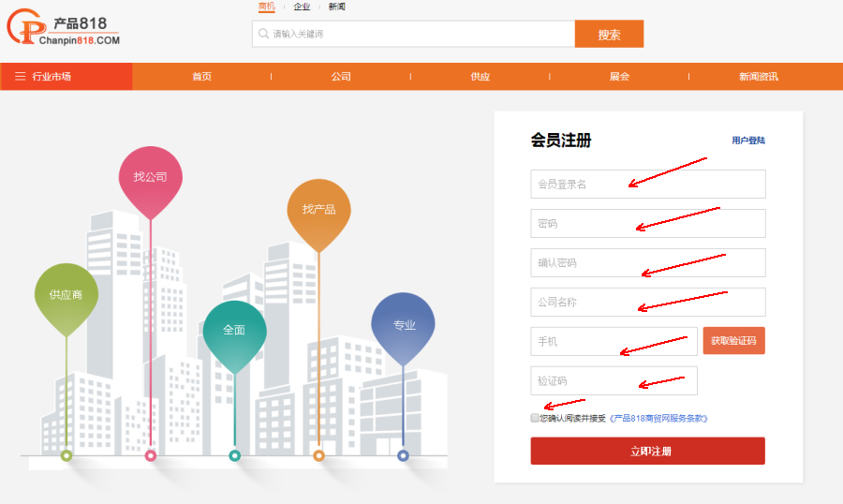Click the pink 找公司 balloon marker
The image size is (843, 504).
pyautogui.click(x=150, y=176)
